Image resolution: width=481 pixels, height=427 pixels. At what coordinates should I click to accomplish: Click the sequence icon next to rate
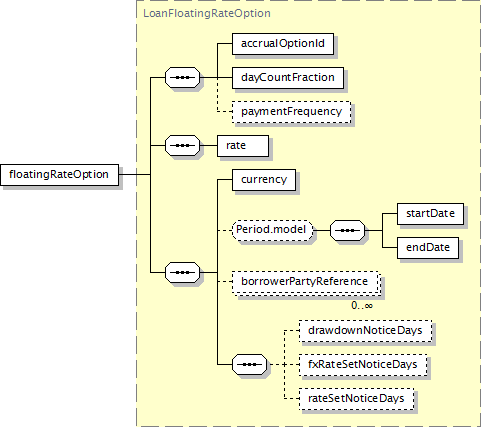pos(183,146)
